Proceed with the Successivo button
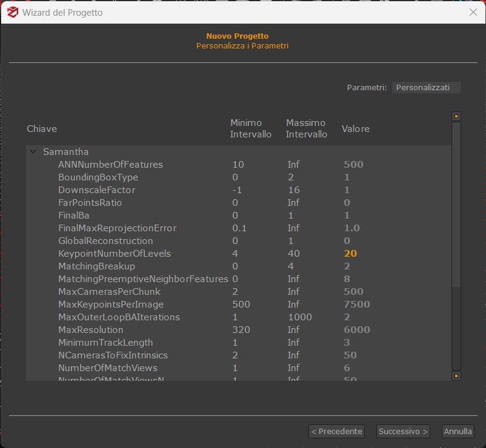Viewport: 486px width, 448px height. 403,431
